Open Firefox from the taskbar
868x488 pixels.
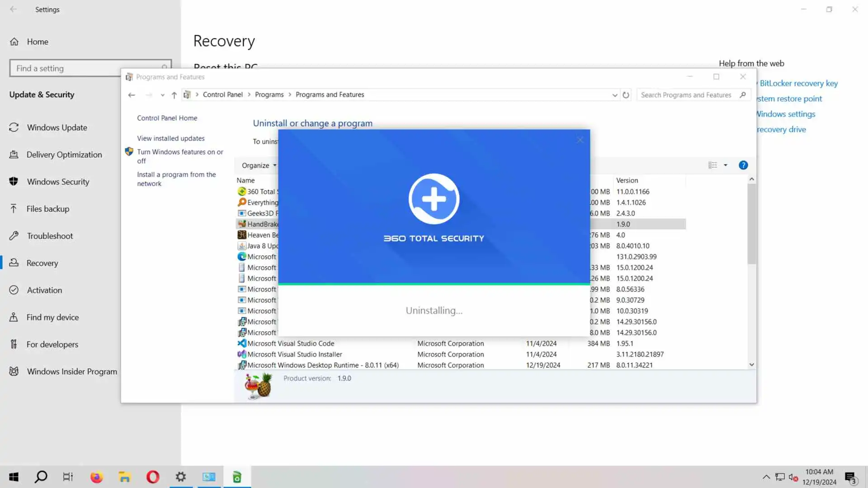click(96, 477)
